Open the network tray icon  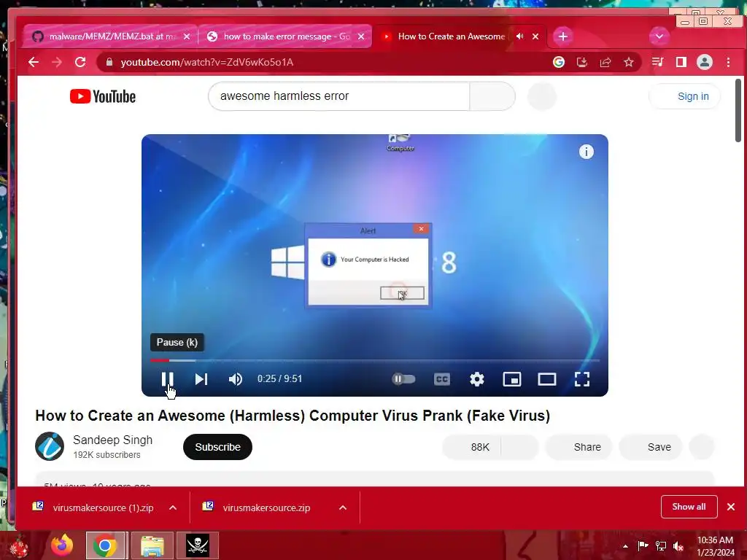661,545
